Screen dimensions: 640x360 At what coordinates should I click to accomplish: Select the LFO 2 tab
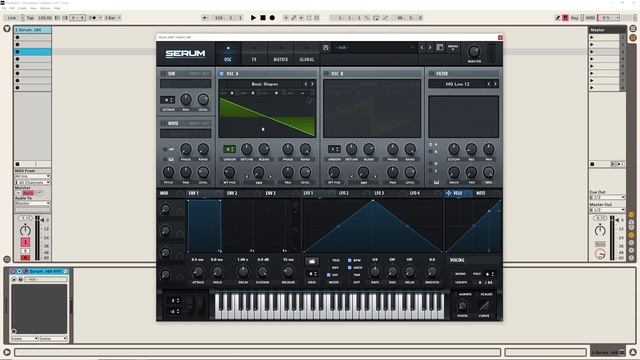(344, 193)
